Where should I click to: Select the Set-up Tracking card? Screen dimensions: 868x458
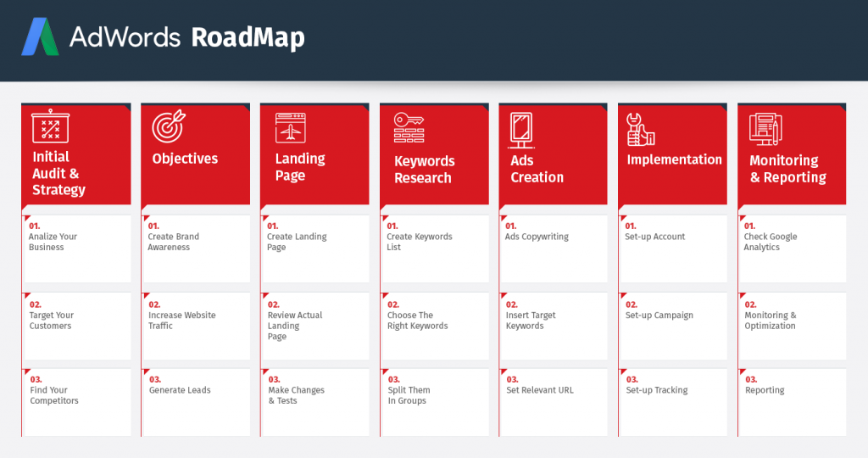(673, 403)
